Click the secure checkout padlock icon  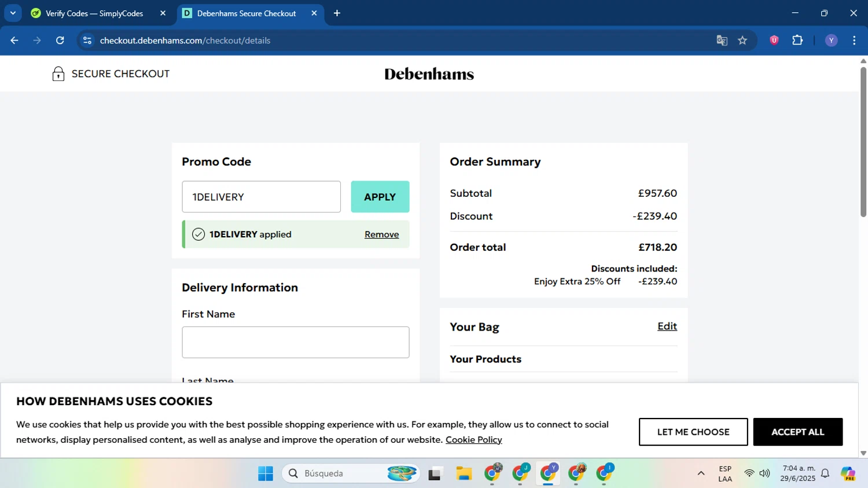[58, 74]
